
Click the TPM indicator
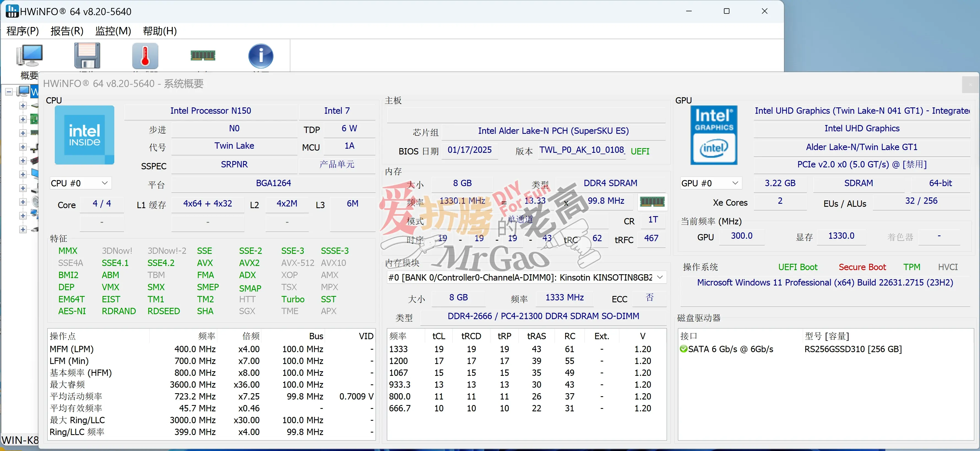point(912,267)
